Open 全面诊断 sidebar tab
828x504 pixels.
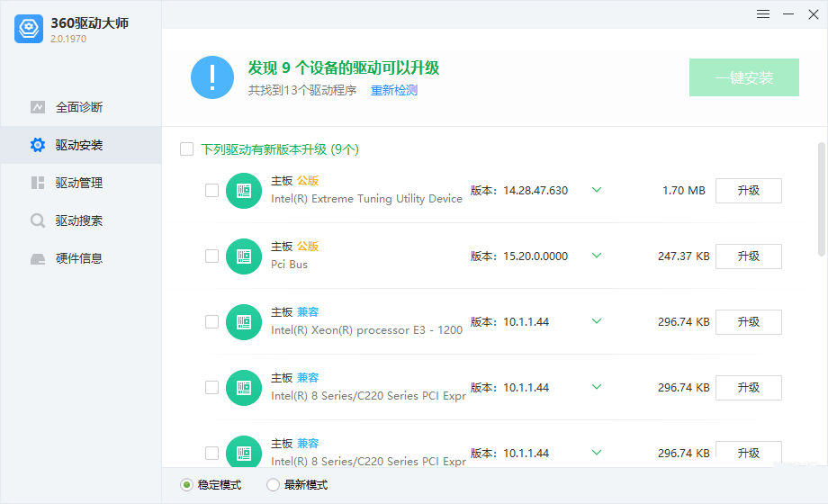tap(81, 107)
